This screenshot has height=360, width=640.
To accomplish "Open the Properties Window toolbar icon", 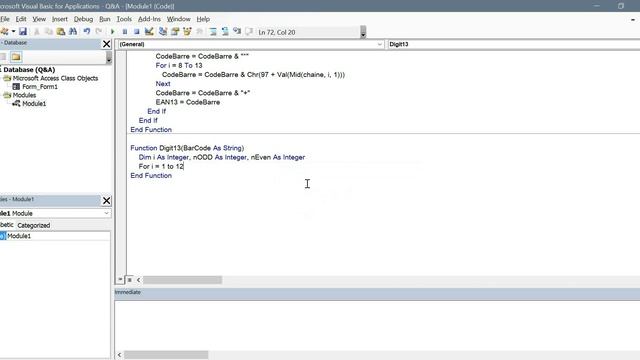I will (x=175, y=31).
